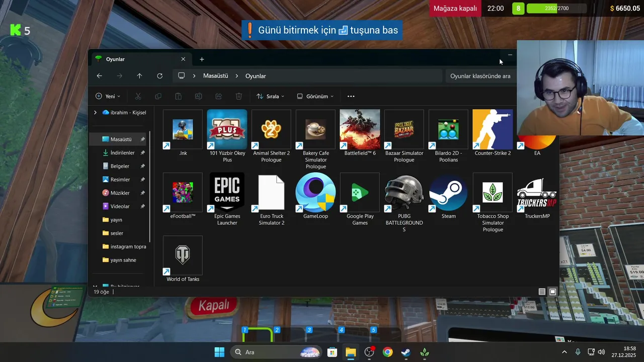Select Euro Truck Simulator 2 shortcut

point(271,200)
